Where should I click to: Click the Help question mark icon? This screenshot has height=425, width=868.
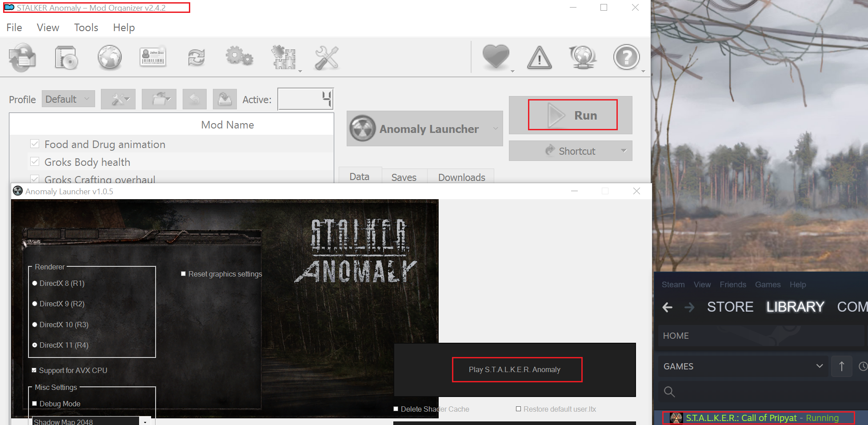click(x=626, y=57)
